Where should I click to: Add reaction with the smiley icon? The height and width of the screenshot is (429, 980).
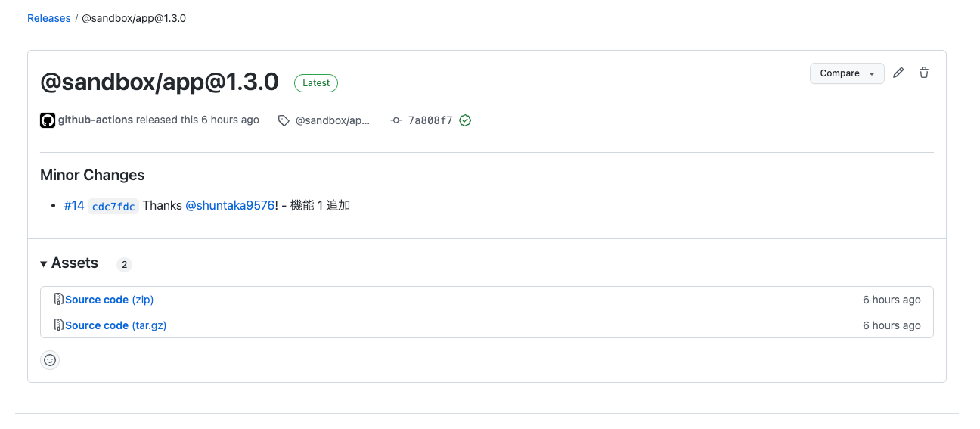(x=50, y=360)
